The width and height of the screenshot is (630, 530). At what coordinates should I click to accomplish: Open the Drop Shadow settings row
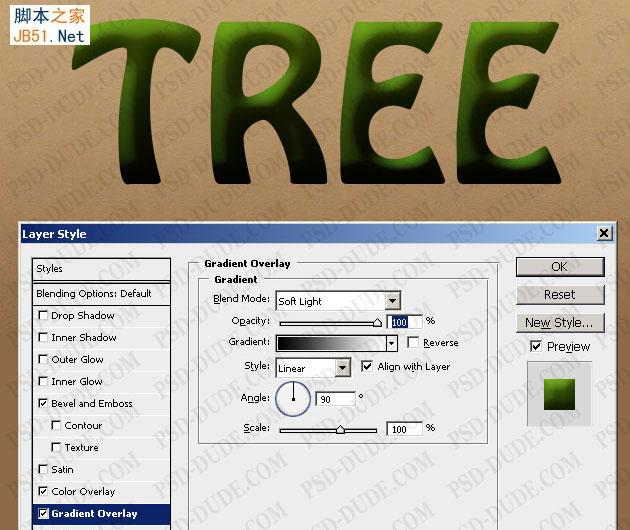point(101,315)
